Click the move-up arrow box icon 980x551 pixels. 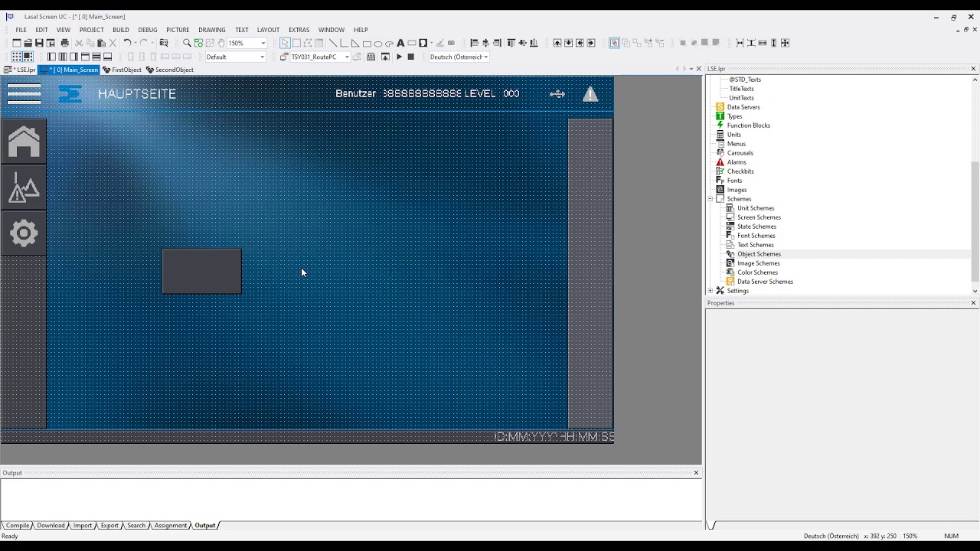[x=557, y=43]
